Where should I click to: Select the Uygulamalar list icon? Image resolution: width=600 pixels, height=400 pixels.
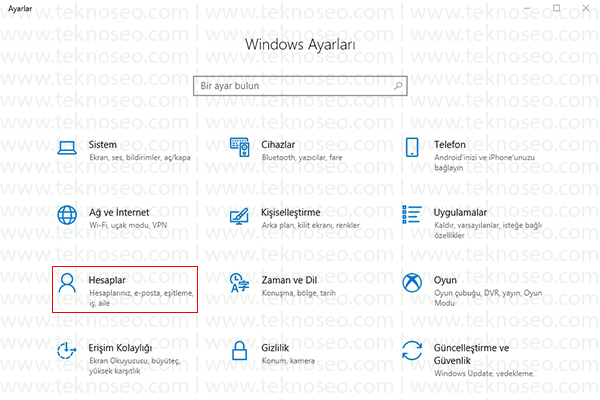(x=412, y=214)
